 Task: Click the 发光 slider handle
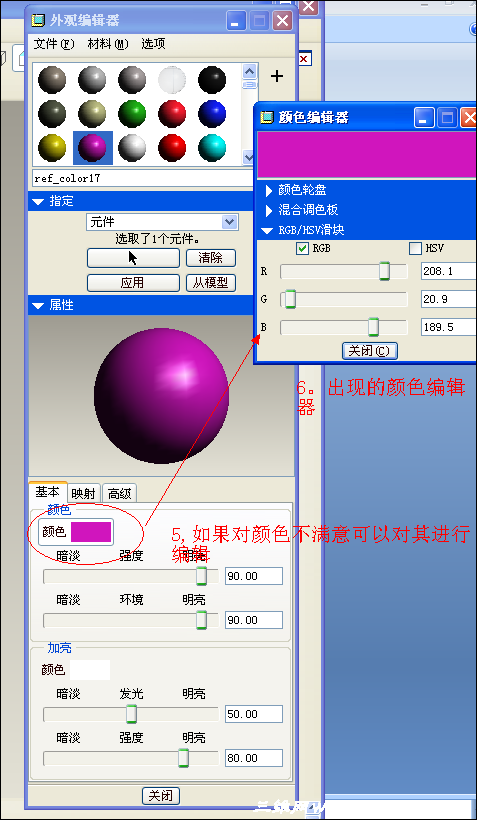tap(132, 714)
